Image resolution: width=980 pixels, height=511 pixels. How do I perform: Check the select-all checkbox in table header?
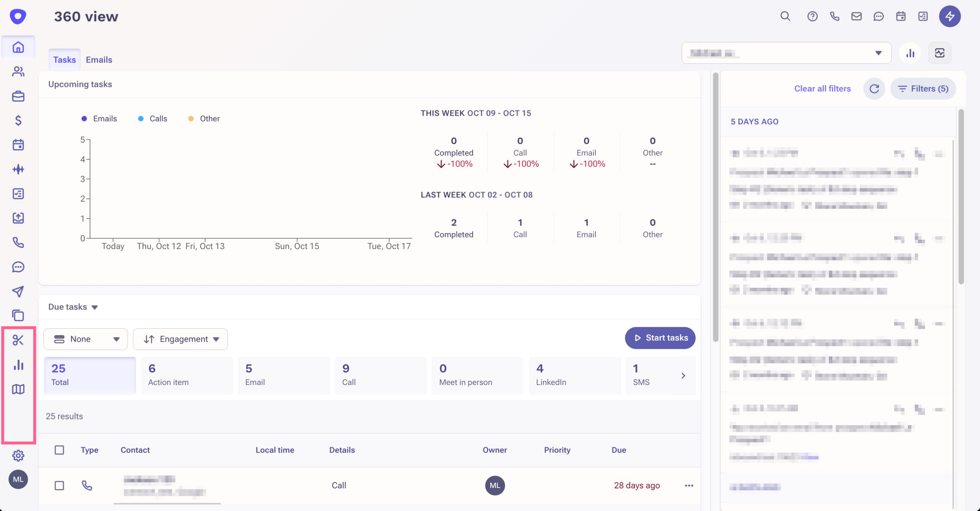(59, 450)
